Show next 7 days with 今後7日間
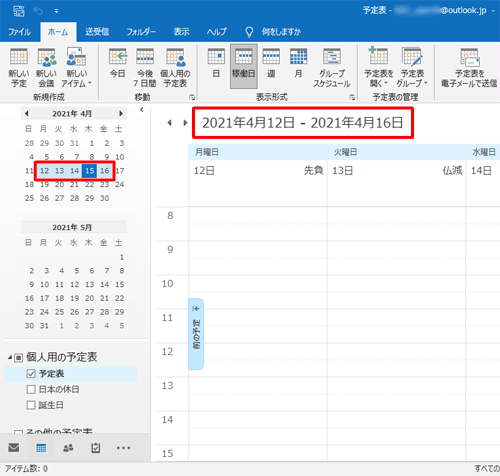Viewport: 500px width, 476px height. (x=145, y=68)
